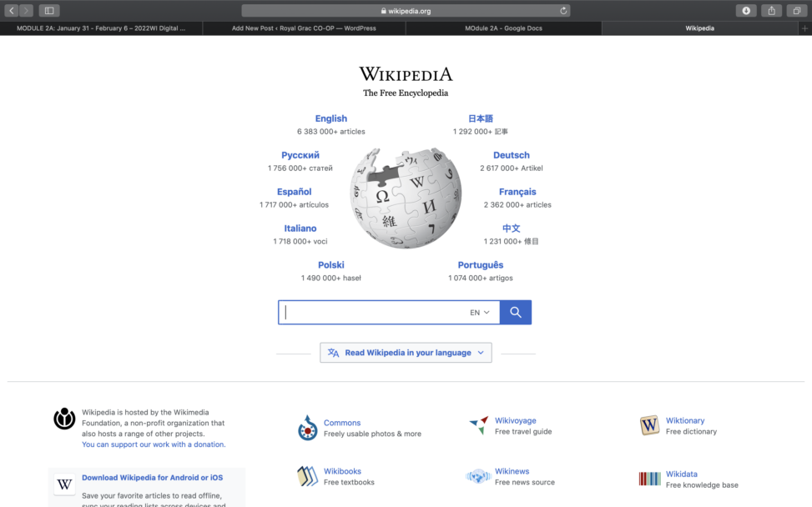Click the lock icon in the address bar
The image size is (812, 507).
click(383, 10)
